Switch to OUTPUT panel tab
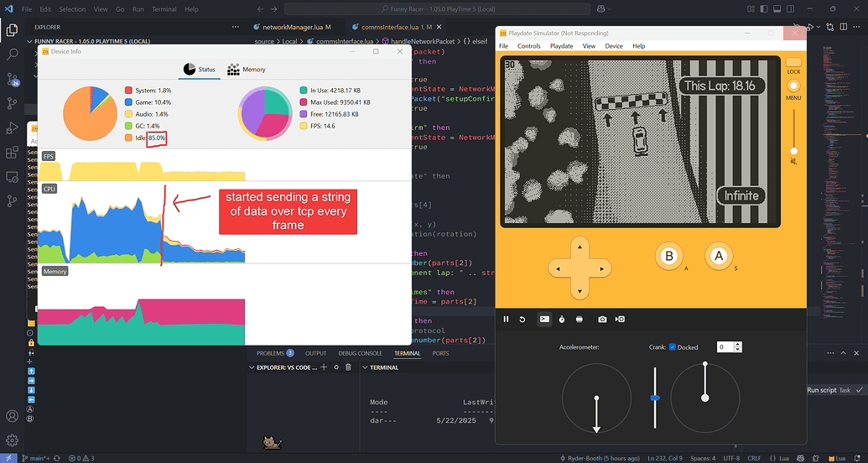The image size is (868, 463). 315,353
